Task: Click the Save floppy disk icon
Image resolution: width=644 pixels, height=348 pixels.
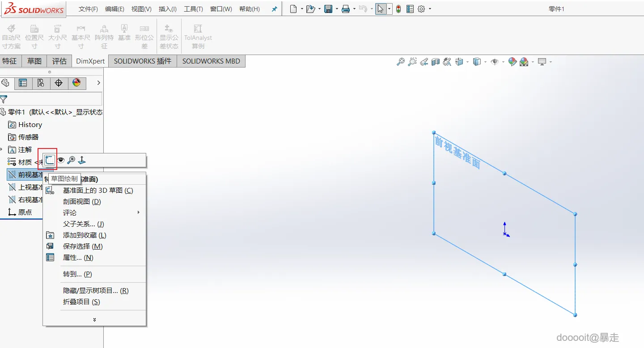Action: click(328, 9)
